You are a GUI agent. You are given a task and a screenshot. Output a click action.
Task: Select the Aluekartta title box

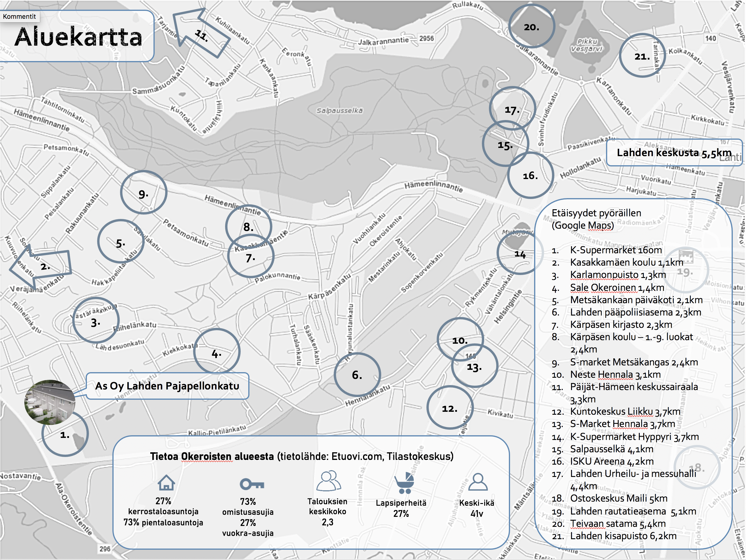pos(77,36)
